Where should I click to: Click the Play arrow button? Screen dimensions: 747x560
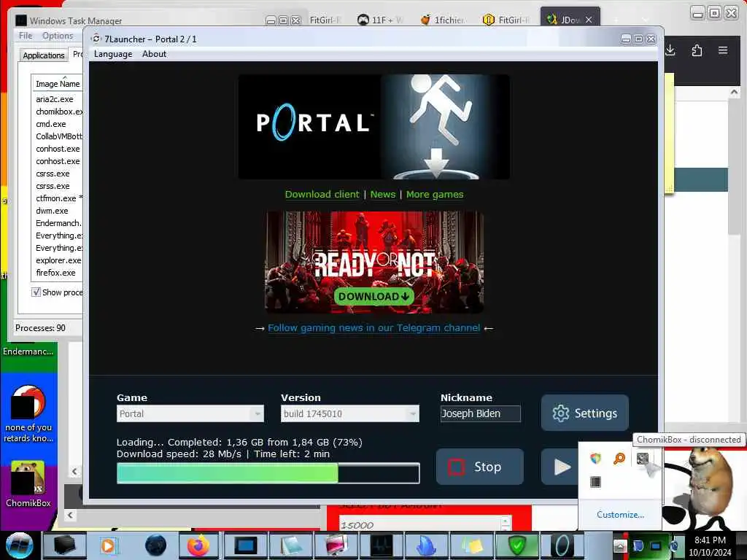click(x=561, y=467)
